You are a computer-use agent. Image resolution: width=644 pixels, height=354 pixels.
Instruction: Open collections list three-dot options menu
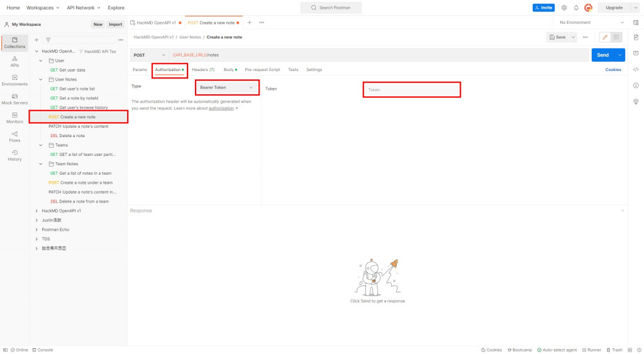(x=121, y=40)
